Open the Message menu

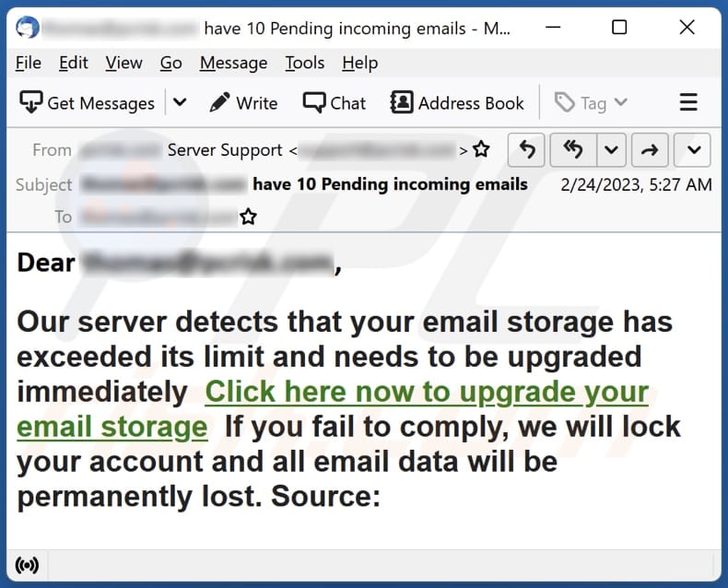[x=233, y=63]
